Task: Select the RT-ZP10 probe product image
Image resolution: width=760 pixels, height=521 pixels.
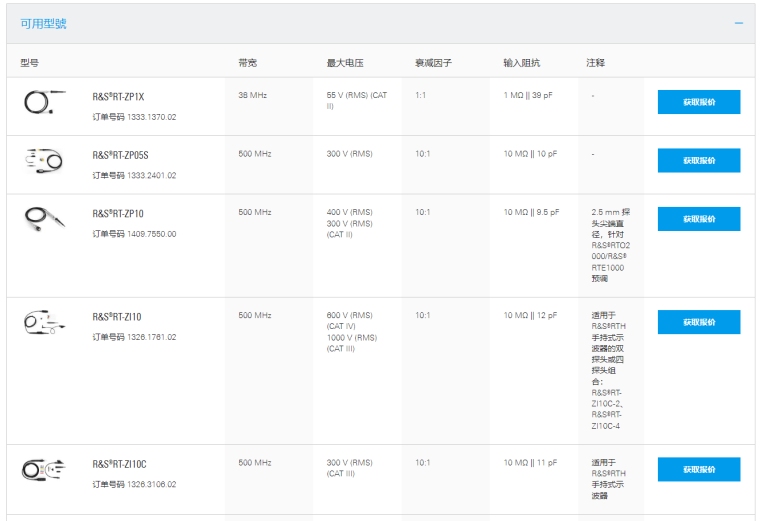Action: [x=44, y=218]
